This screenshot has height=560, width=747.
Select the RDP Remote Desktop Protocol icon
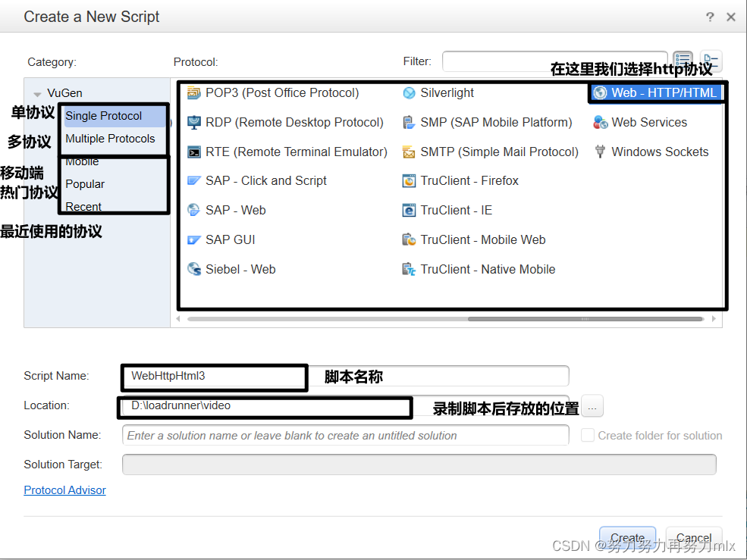tap(194, 122)
